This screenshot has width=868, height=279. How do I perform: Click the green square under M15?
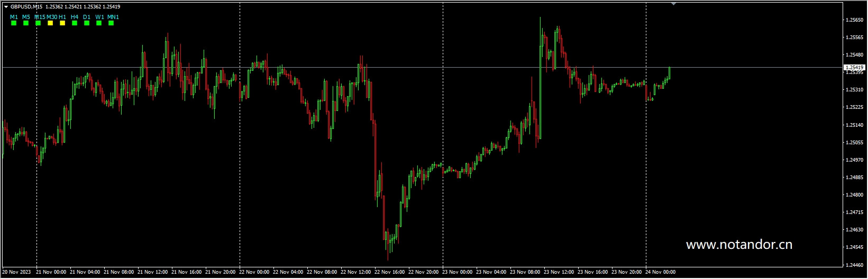pos(38,23)
